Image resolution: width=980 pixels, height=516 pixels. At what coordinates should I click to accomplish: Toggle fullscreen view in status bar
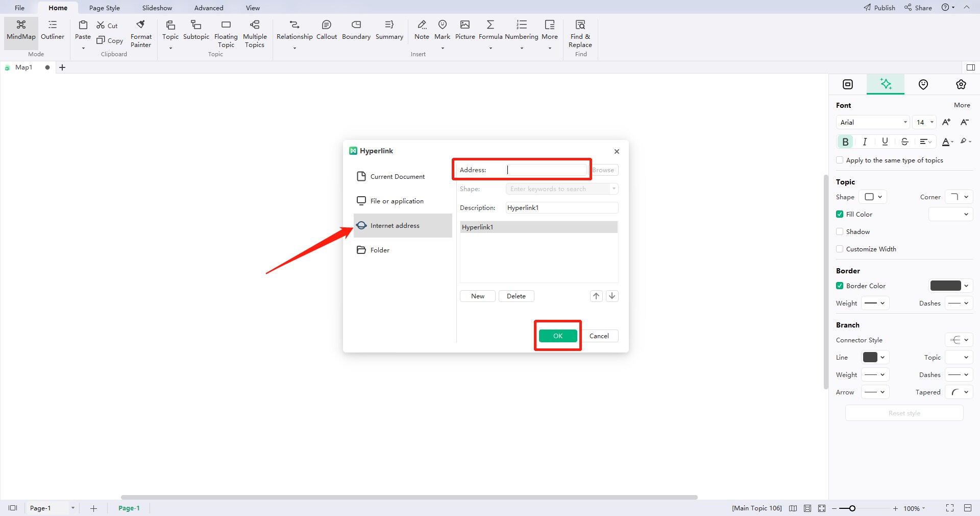(x=949, y=508)
